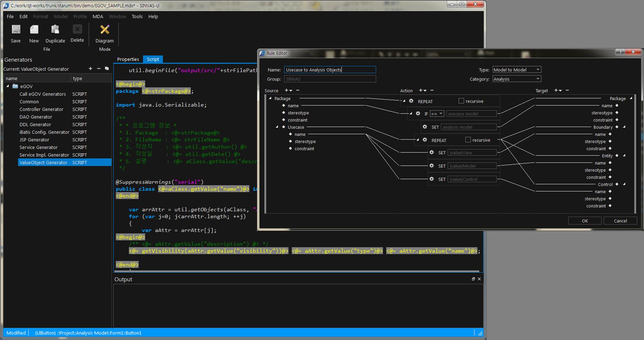Collapse the eGOV folder in the Generators tree
This screenshot has width=644, height=340.
click(8, 86)
